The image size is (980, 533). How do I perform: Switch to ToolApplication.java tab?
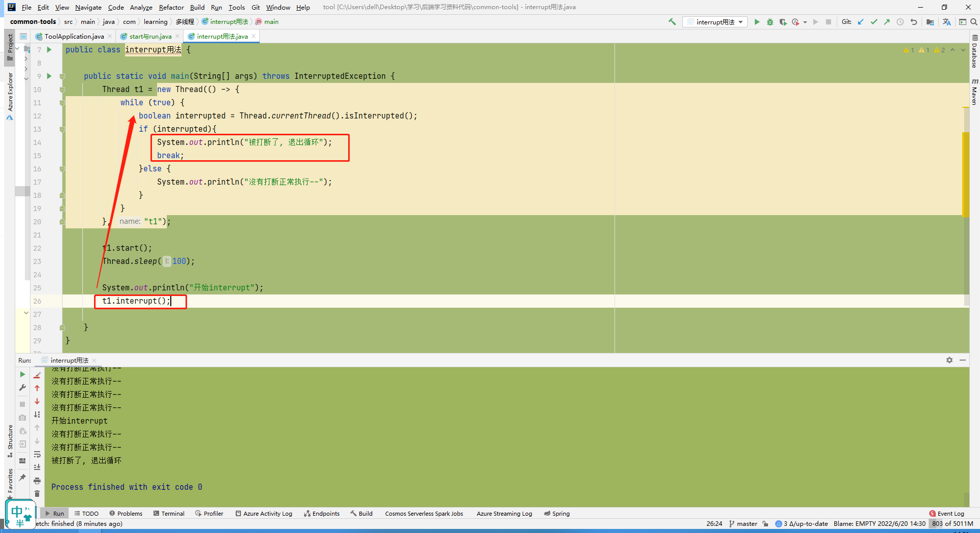[74, 36]
